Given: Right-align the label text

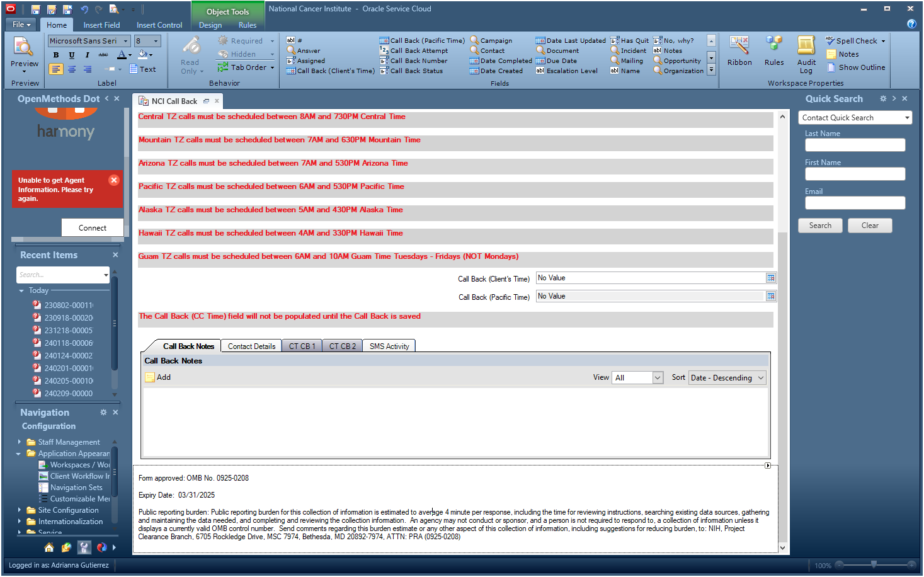Looking at the screenshot, I should [88, 69].
